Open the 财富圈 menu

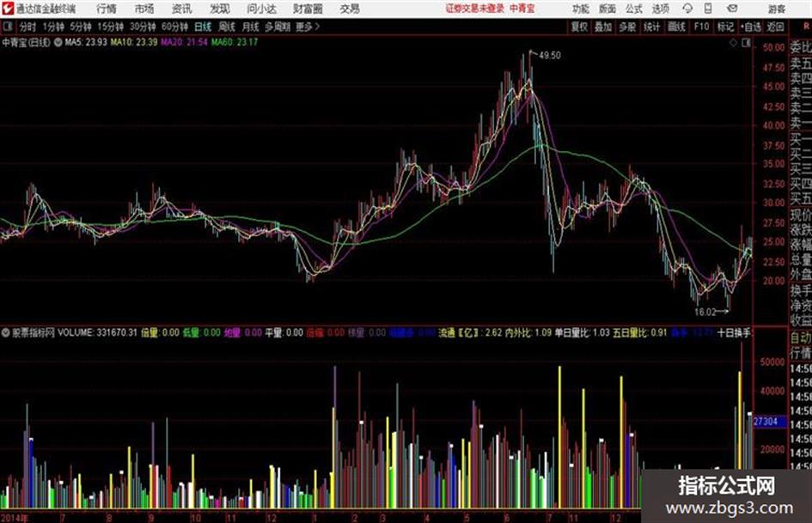pos(308,9)
